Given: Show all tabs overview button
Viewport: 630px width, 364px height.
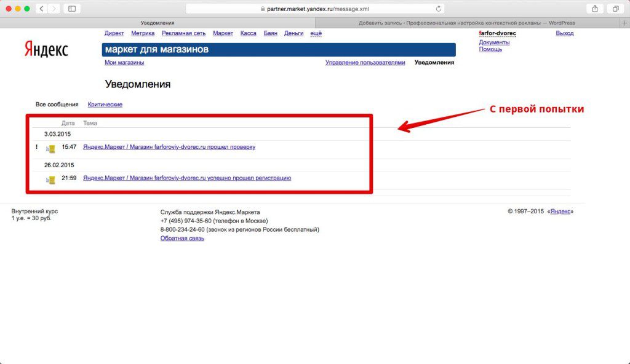Looking at the screenshot, I should (615, 9).
